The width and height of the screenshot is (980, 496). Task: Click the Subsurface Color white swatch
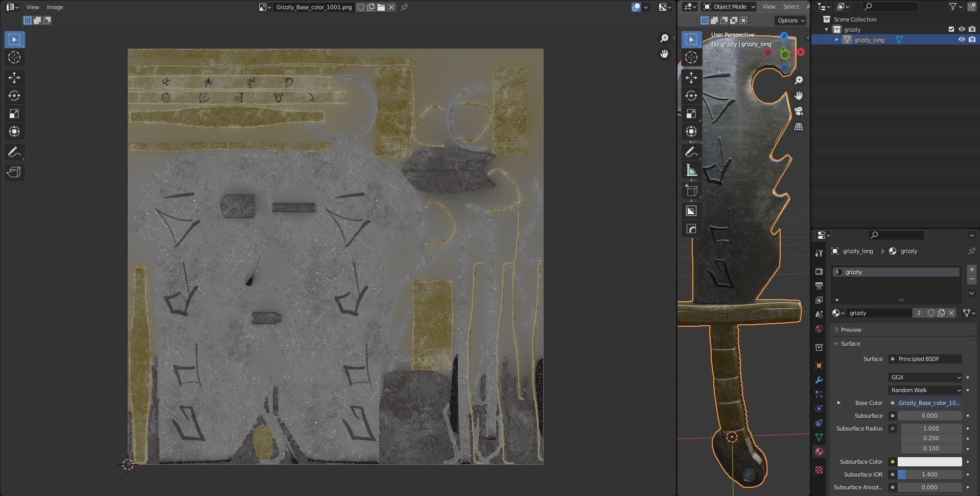(929, 462)
